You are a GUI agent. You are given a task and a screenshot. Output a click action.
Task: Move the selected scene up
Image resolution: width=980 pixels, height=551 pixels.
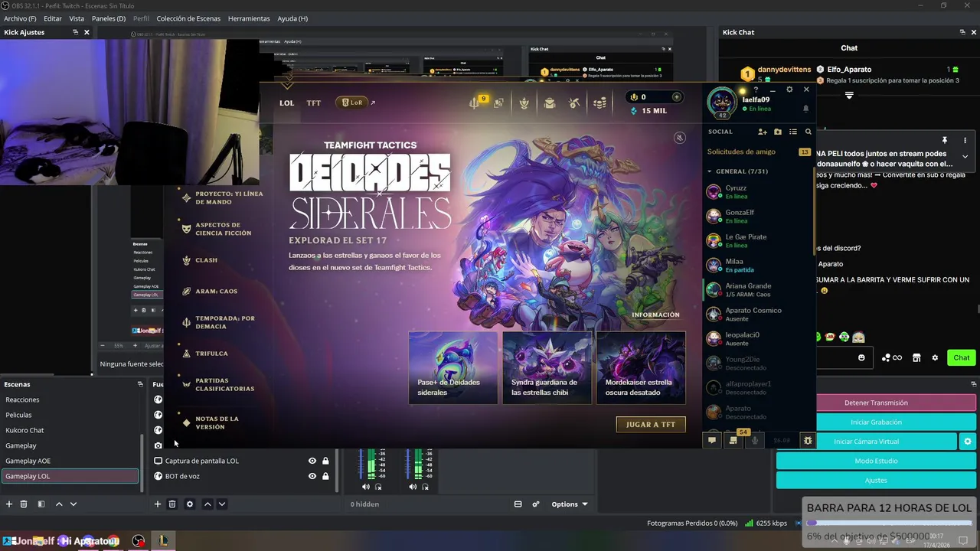click(x=59, y=504)
